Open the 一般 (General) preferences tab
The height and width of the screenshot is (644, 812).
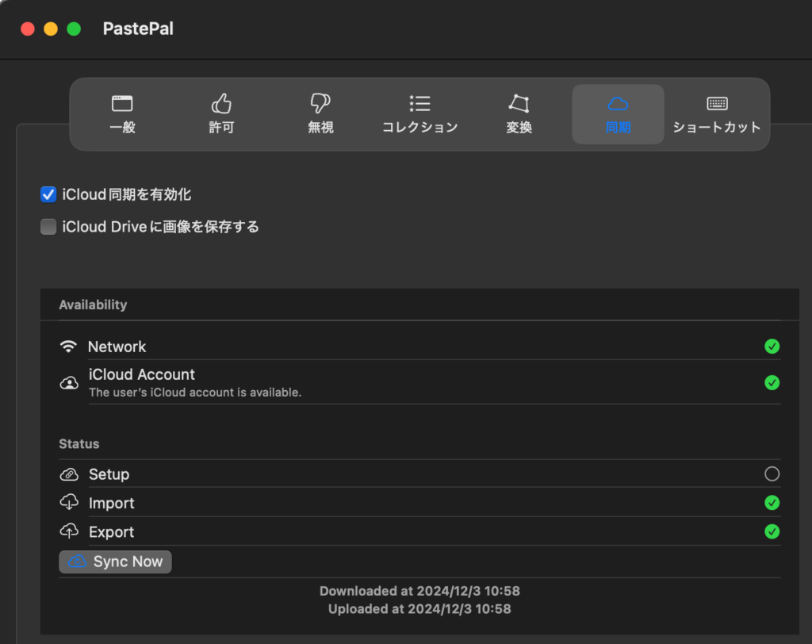(122, 114)
